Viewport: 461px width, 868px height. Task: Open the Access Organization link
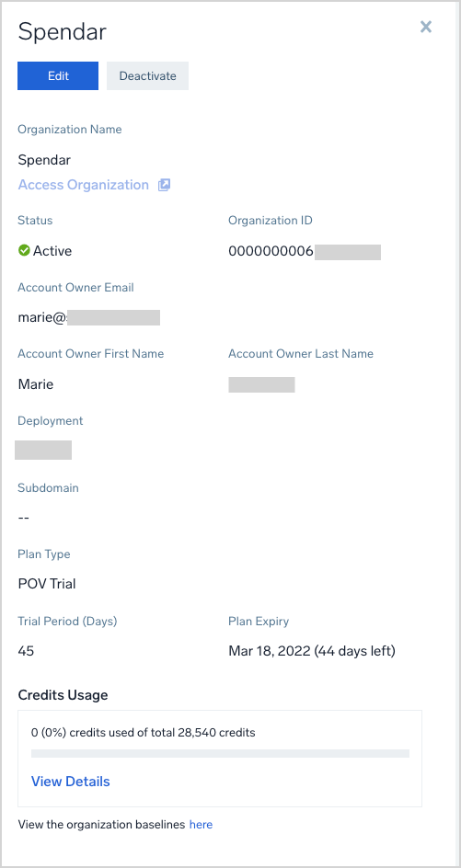[84, 185]
